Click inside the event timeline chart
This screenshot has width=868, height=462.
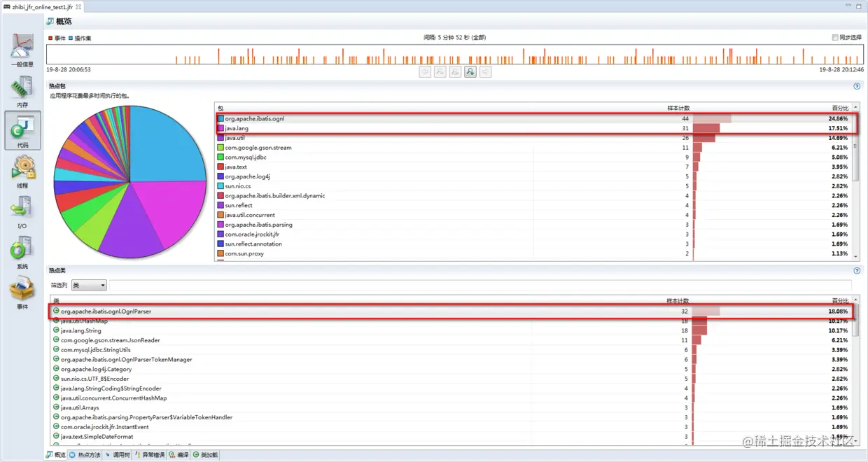point(455,55)
